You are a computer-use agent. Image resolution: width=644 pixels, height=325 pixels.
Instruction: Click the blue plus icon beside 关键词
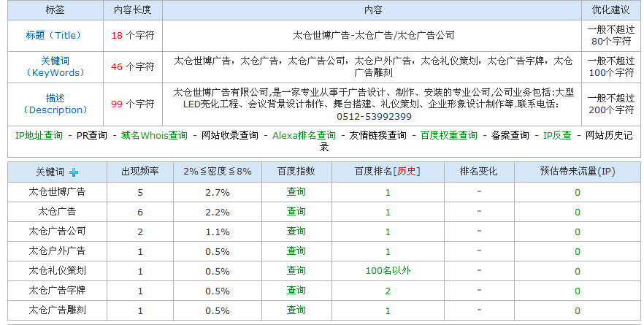[x=74, y=172]
